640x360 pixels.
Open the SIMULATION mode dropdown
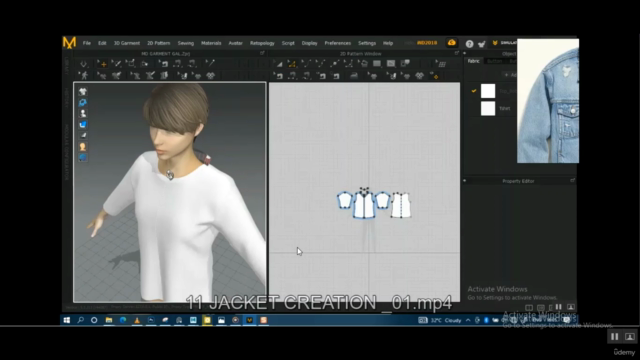504,42
